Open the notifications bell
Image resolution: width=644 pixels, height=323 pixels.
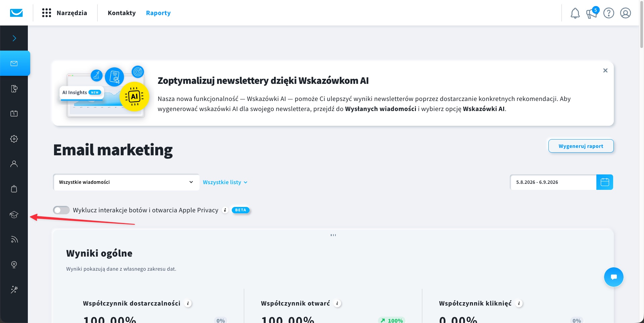point(575,13)
